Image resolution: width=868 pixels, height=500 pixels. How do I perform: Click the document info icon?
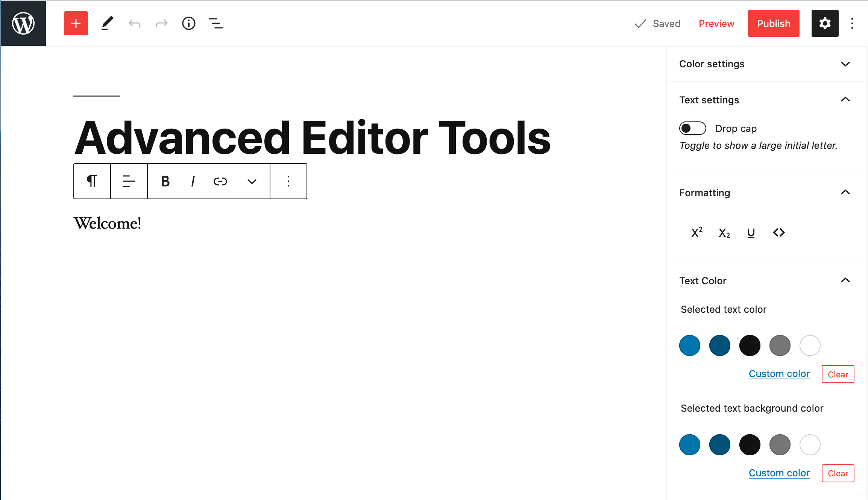(x=189, y=23)
